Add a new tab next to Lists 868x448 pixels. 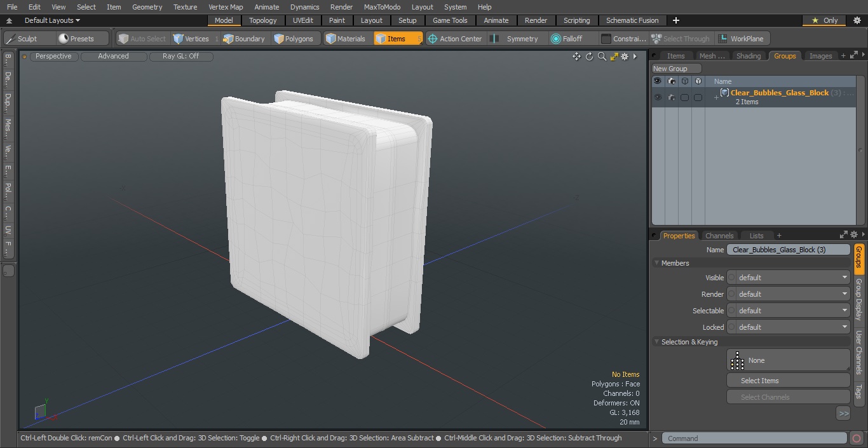point(779,236)
